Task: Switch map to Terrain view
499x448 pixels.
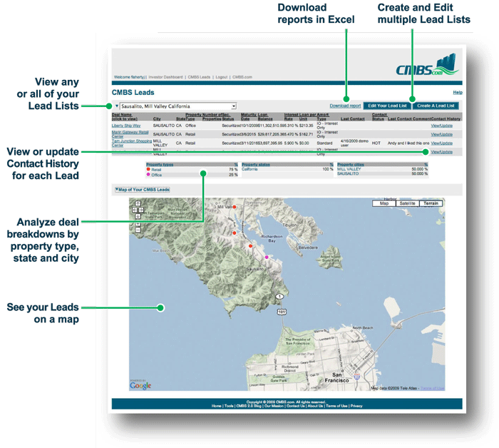Action: (x=431, y=203)
